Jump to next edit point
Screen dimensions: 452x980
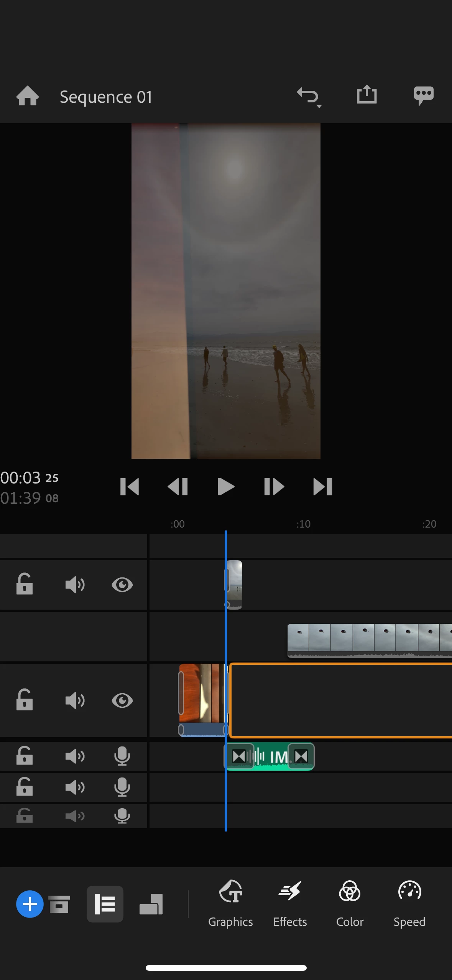point(323,487)
